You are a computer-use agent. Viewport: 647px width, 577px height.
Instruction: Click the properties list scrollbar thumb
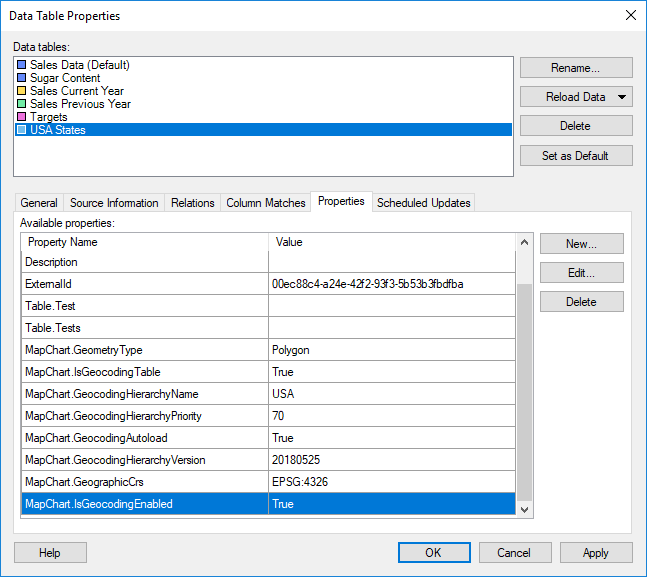(x=524, y=392)
